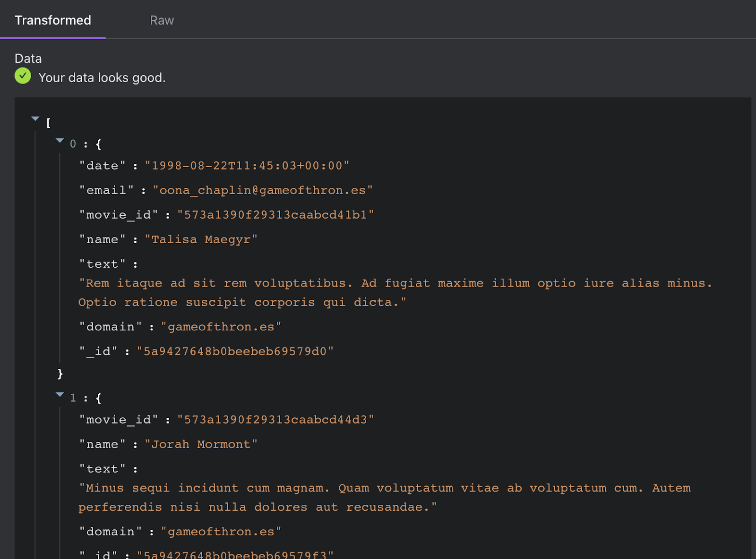
Task: Click the oona_chaplin@gameofthron.es email value
Action: [x=263, y=190]
